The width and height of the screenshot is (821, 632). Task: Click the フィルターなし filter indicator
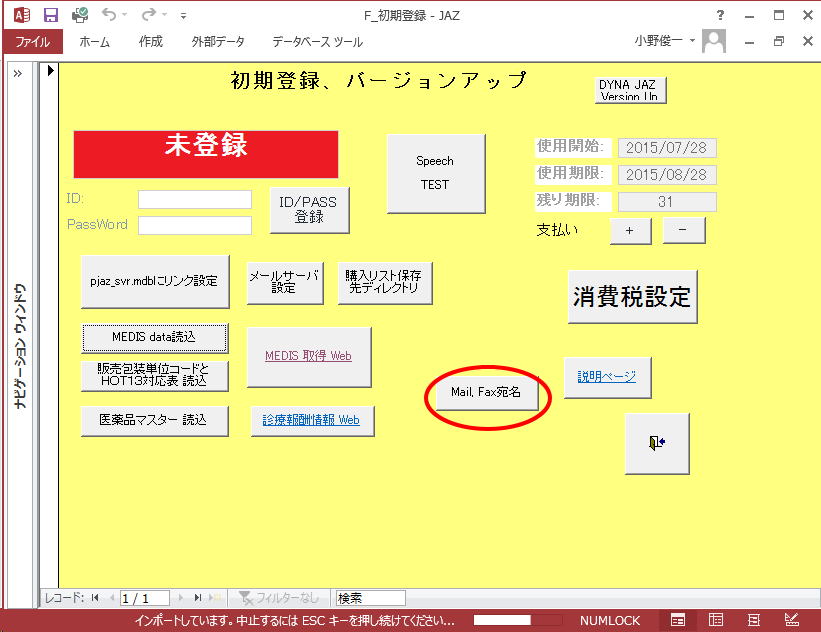[x=279, y=598]
